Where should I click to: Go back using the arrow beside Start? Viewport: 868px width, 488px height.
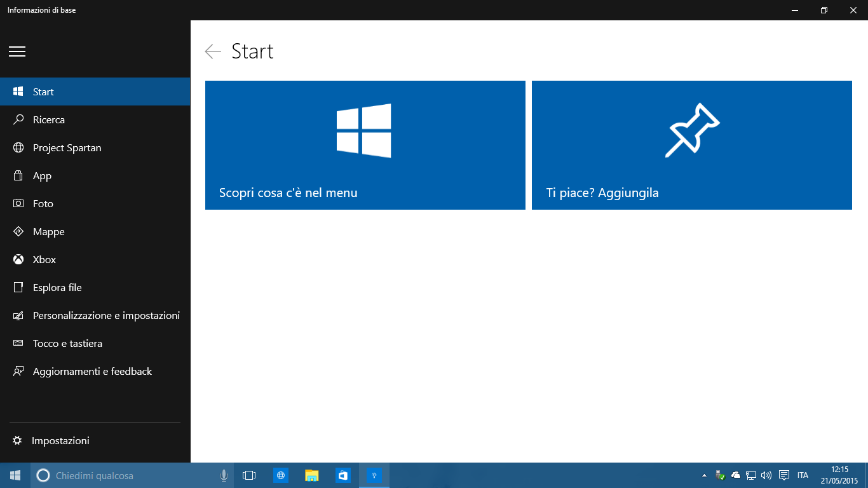[213, 51]
